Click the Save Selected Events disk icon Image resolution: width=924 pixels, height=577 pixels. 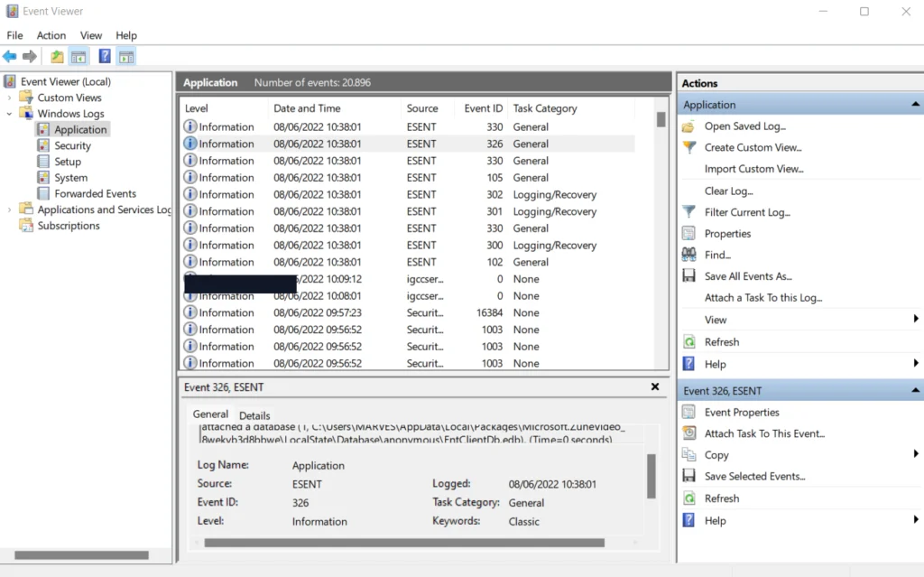pos(688,476)
